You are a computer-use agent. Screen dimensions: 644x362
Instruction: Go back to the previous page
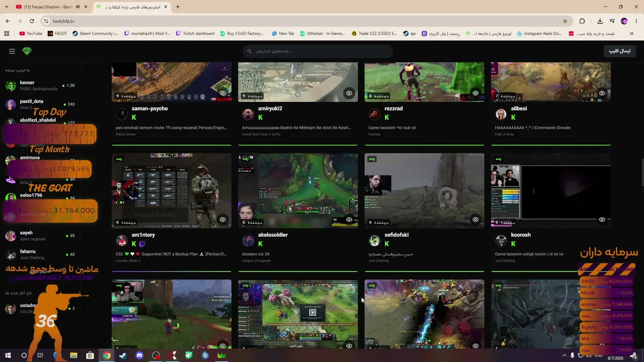point(8,21)
